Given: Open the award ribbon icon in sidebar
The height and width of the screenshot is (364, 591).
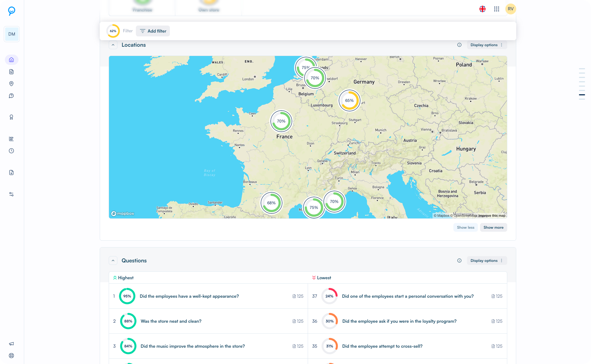Looking at the screenshot, I should click(11, 117).
